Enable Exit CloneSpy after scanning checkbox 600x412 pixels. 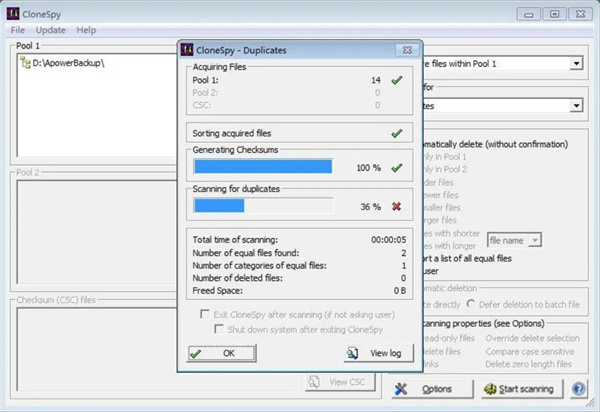(x=207, y=314)
